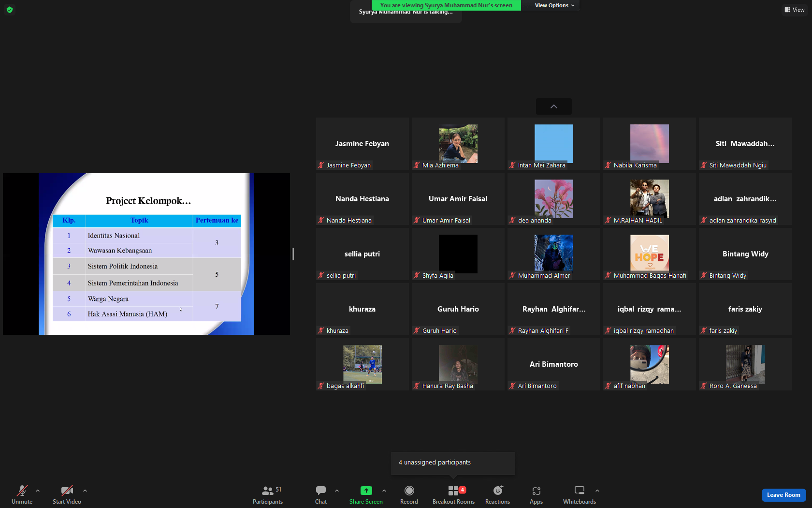Image resolution: width=812 pixels, height=508 pixels.
Task: Open the Participants panel icon
Action: (267, 491)
